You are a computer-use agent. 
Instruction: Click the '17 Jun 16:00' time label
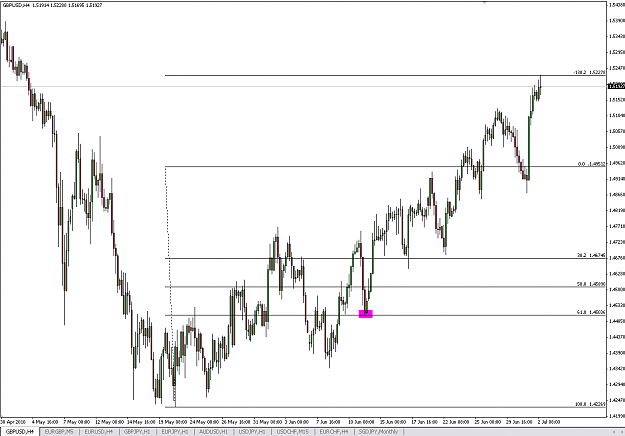[x=425, y=422]
